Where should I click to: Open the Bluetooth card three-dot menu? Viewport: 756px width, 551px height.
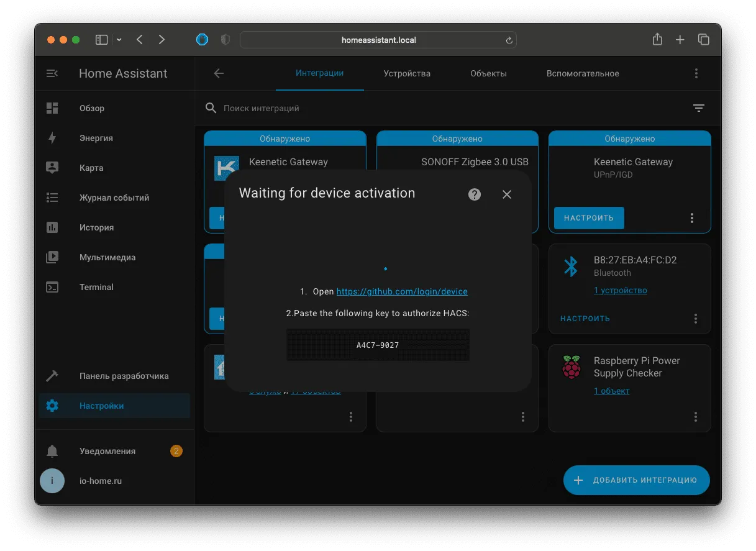point(696,319)
